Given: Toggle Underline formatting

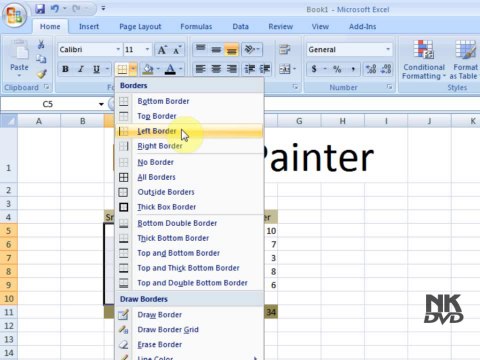Looking at the screenshot, I should tap(96, 69).
